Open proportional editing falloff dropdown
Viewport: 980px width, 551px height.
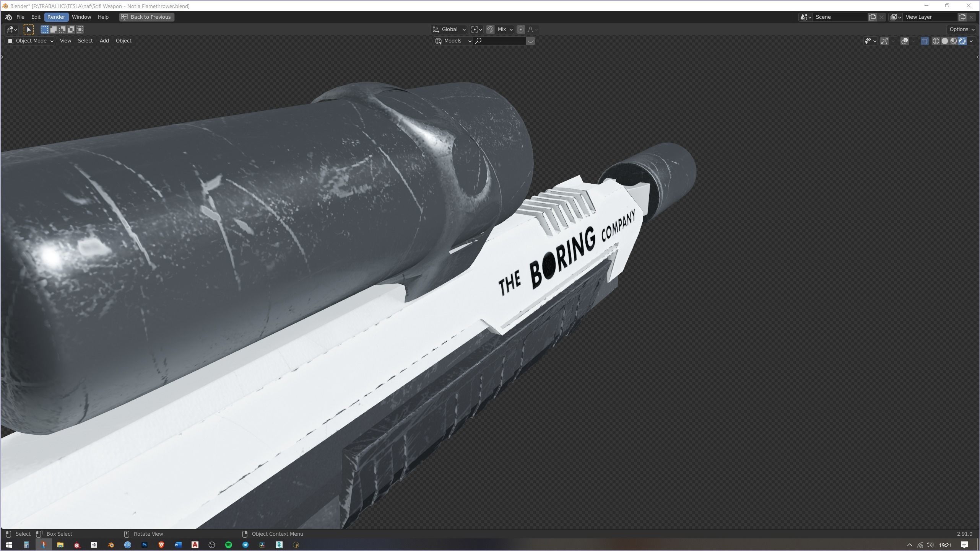pos(533,29)
